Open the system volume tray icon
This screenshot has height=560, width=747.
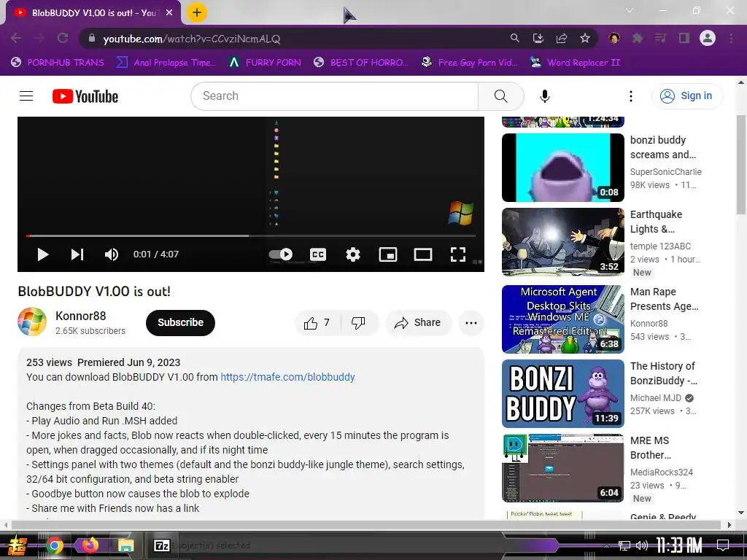pos(642,545)
